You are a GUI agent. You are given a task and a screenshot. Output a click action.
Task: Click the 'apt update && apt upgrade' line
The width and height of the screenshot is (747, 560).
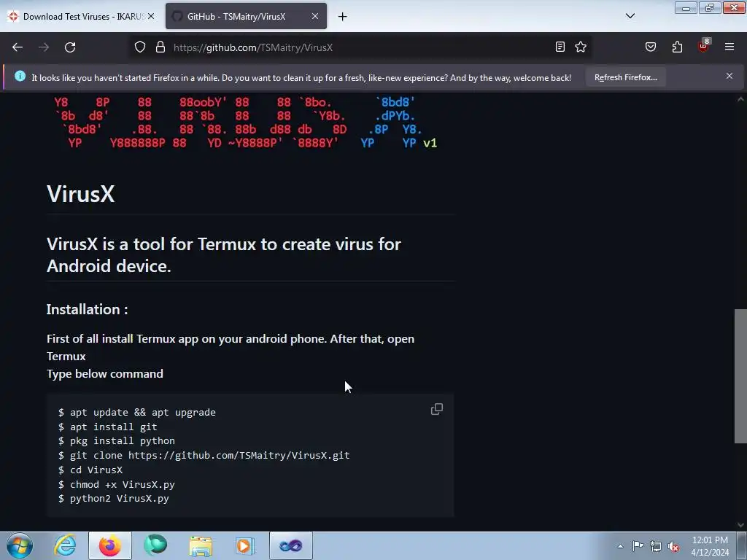(x=136, y=413)
